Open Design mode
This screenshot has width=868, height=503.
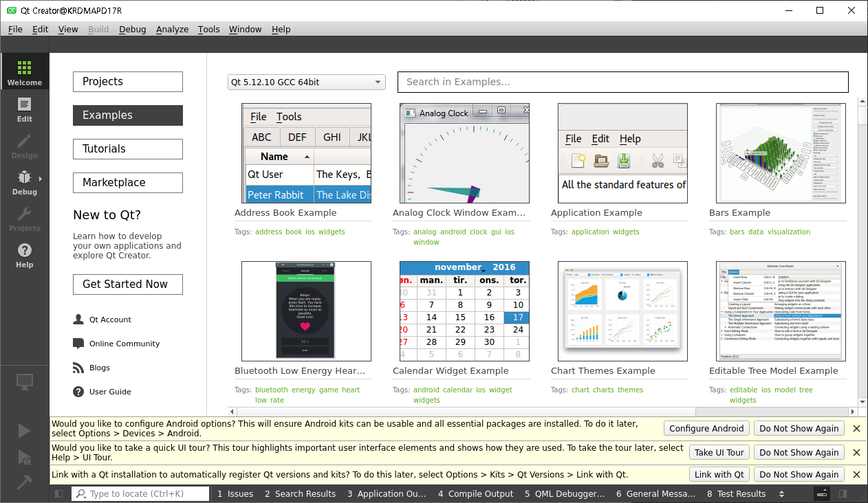coord(25,145)
